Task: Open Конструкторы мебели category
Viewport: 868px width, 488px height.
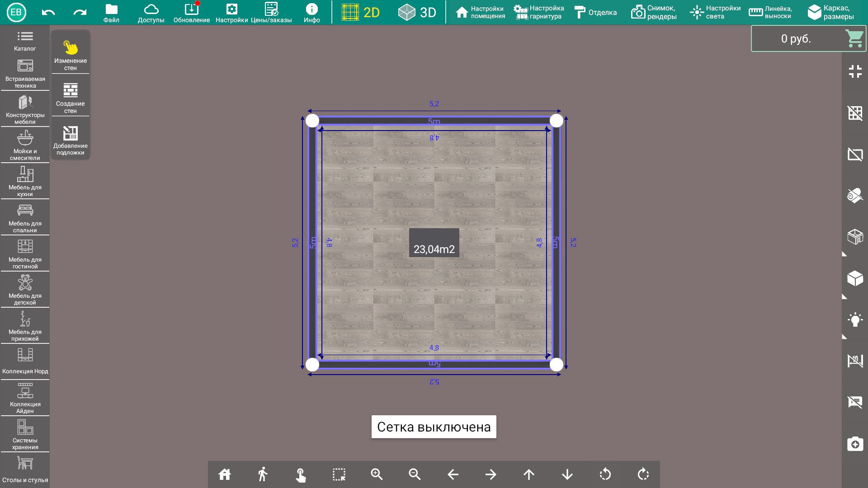Action: click(x=25, y=109)
